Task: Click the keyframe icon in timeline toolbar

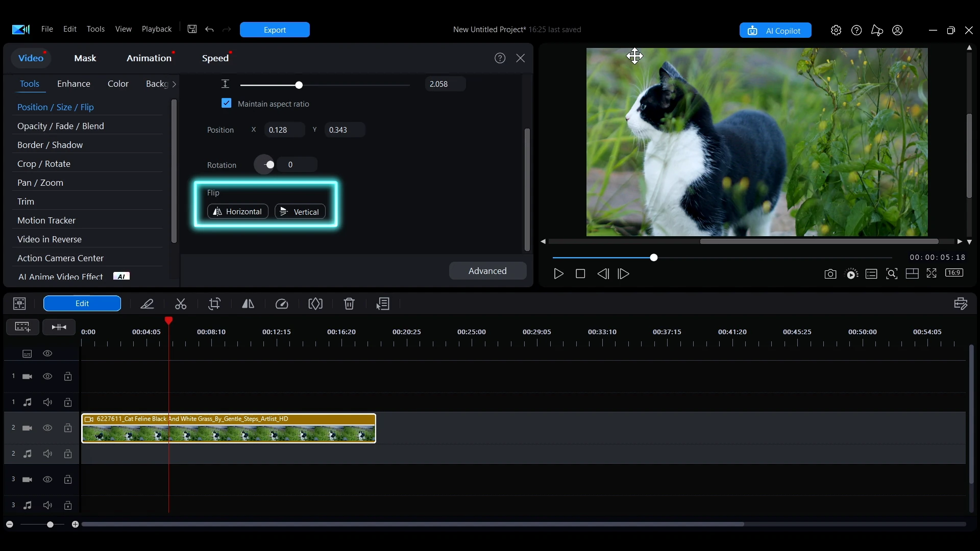Action: pyautogui.click(x=315, y=304)
